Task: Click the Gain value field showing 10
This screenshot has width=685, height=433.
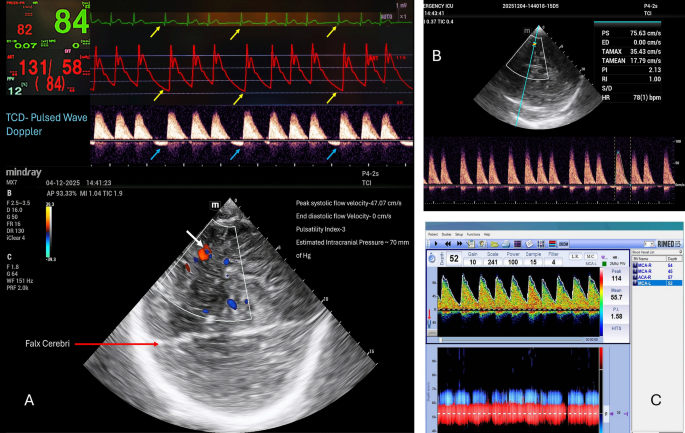Action: pyautogui.click(x=473, y=262)
